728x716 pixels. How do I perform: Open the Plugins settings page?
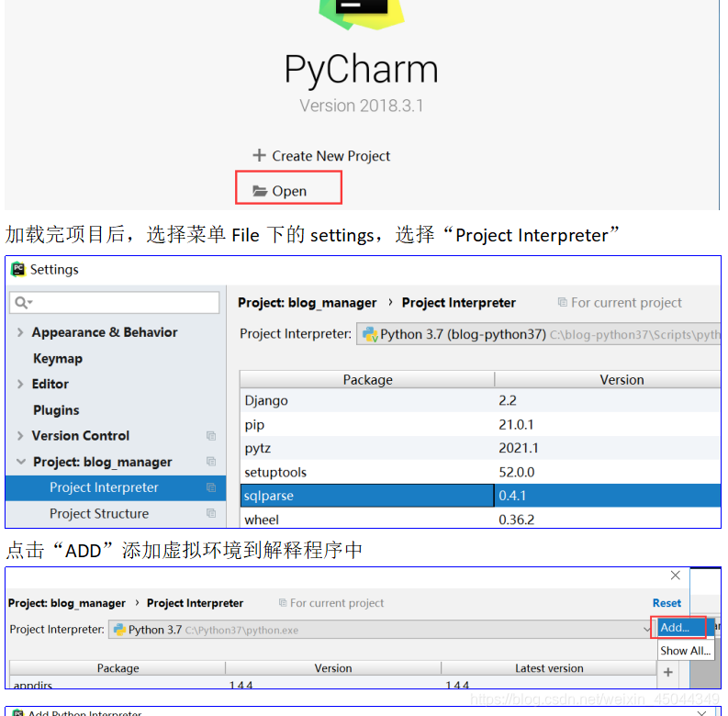pos(56,410)
